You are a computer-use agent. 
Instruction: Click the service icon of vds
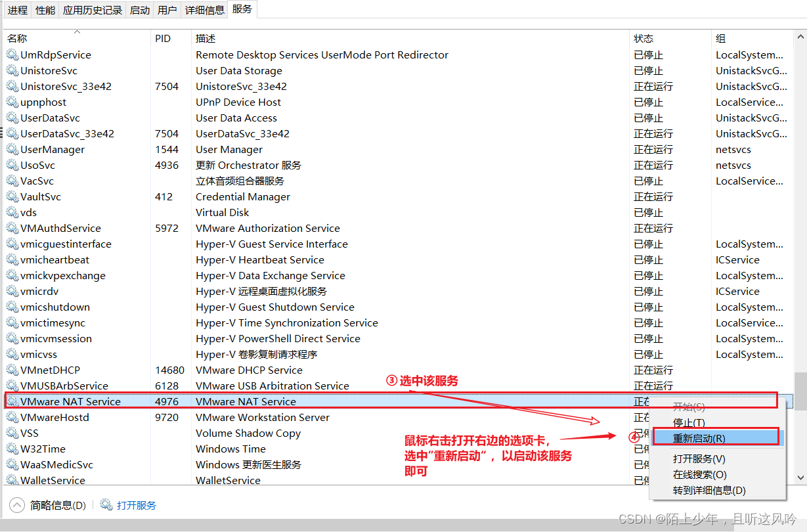(12, 213)
